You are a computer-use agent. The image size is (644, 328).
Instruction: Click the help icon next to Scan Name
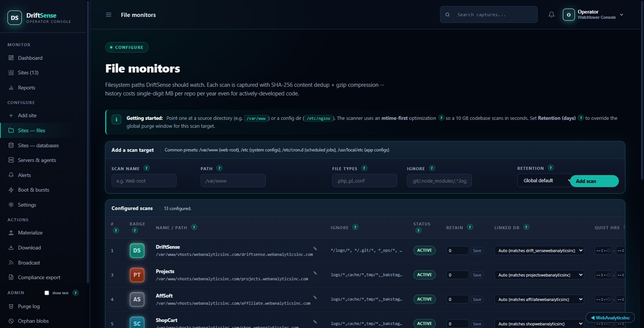pyautogui.click(x=147, y=168)
